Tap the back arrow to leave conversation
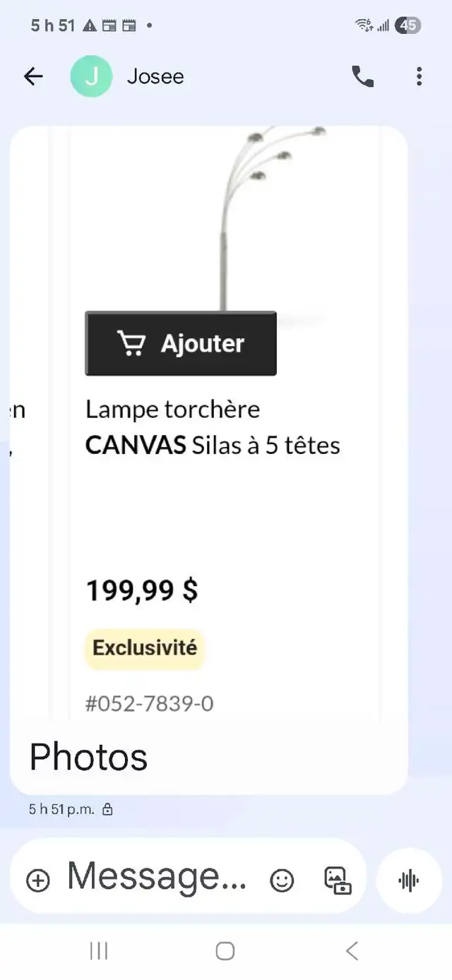The width and height of the screenshot is (452, 980). tap(33, 76)
